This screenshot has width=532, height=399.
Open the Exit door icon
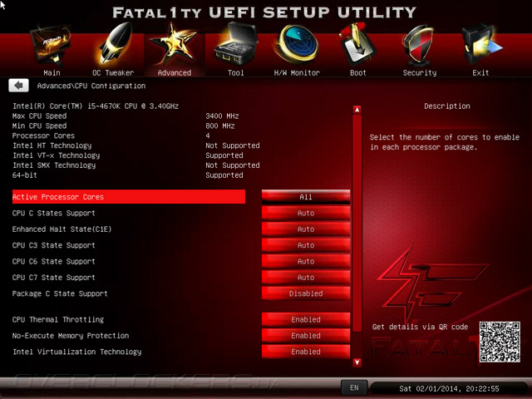481,44
